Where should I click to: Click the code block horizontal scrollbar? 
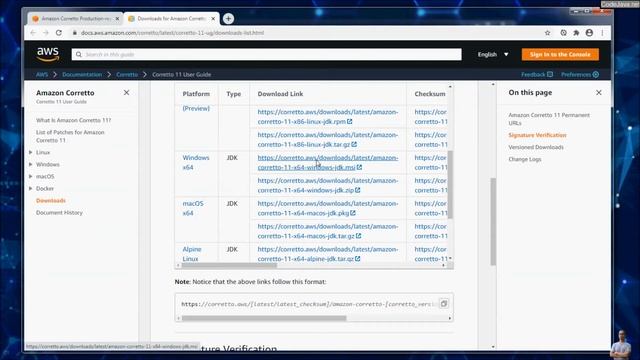tap(264, 318)
